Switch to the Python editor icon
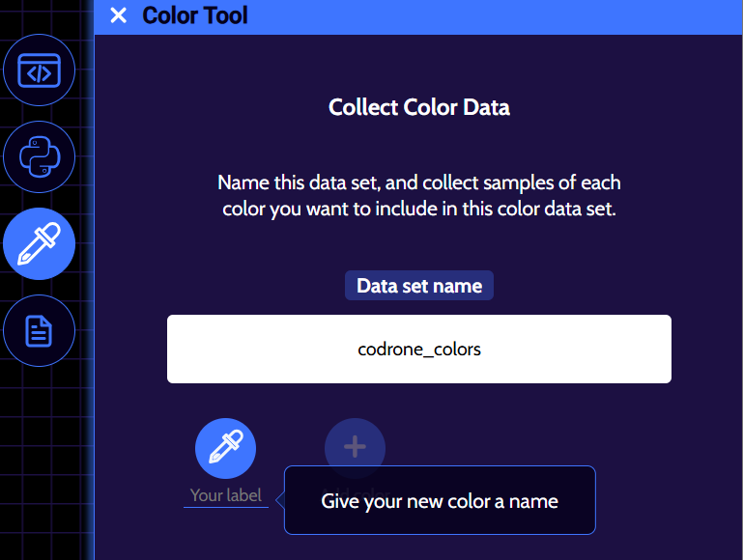Image resolution: width=743 pixels, height=560 pixels. 40,156
